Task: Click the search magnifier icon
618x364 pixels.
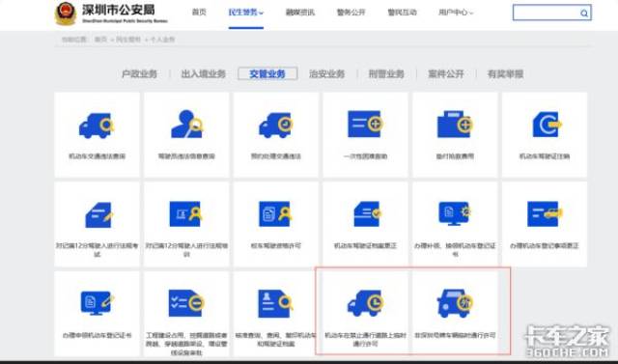Action: click(x=584, y=14)
